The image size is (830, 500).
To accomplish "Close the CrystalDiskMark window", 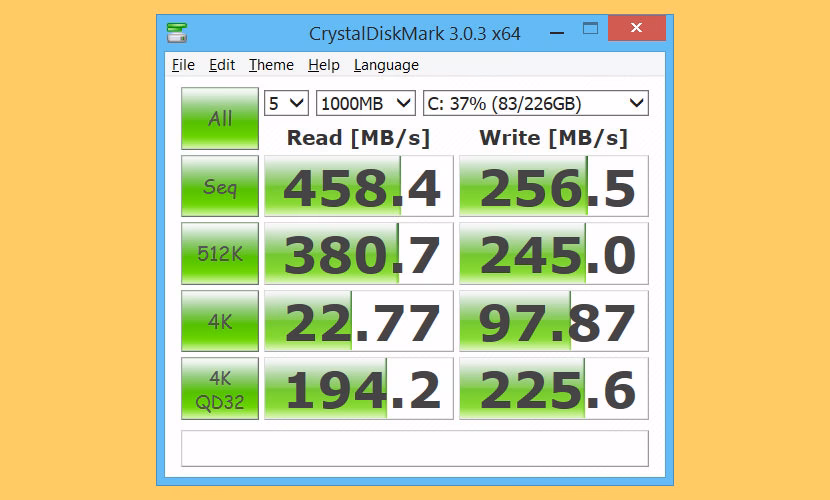I will pyautogui.click(x=637, y=28).
